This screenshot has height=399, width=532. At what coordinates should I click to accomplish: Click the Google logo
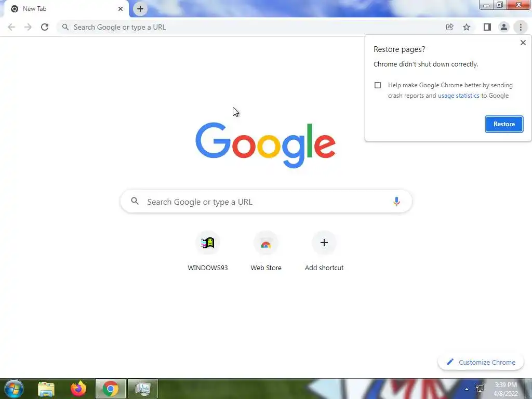tap(265, 145)
